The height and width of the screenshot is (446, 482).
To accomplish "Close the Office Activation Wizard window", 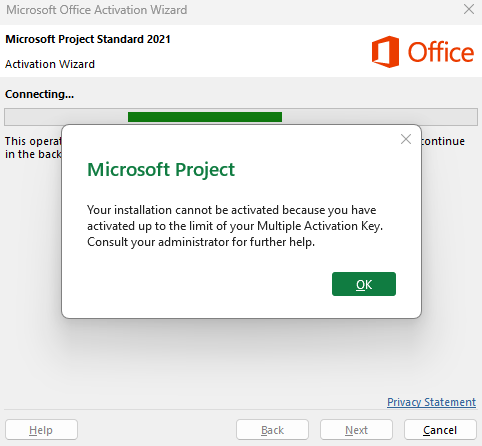I will click(469, 9).
